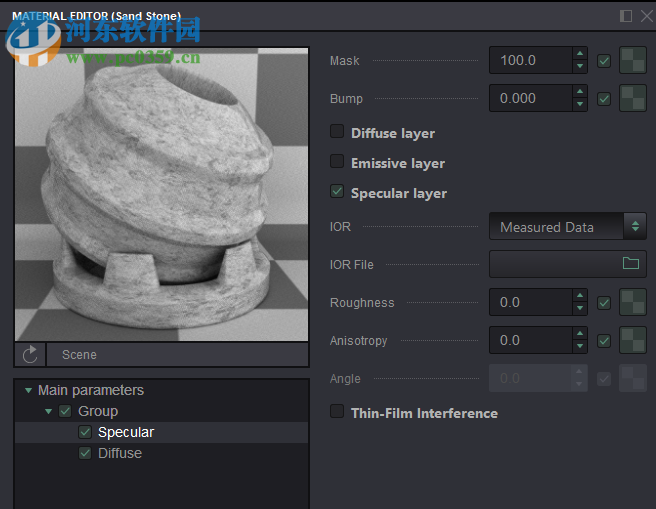Open the Anisotropy texture map icon

[632, 341]
